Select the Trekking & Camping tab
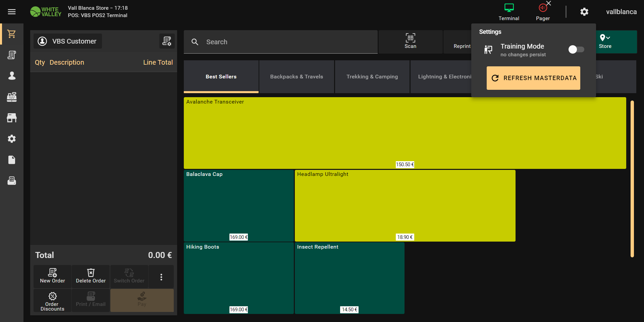Viewport: 644px width, 322px height. 372,77
